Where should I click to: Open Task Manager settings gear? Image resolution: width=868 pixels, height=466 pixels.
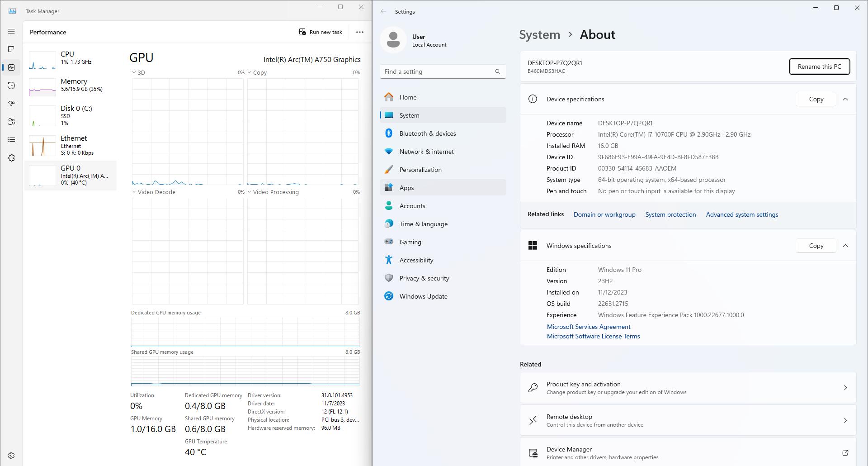coord(11,456)
